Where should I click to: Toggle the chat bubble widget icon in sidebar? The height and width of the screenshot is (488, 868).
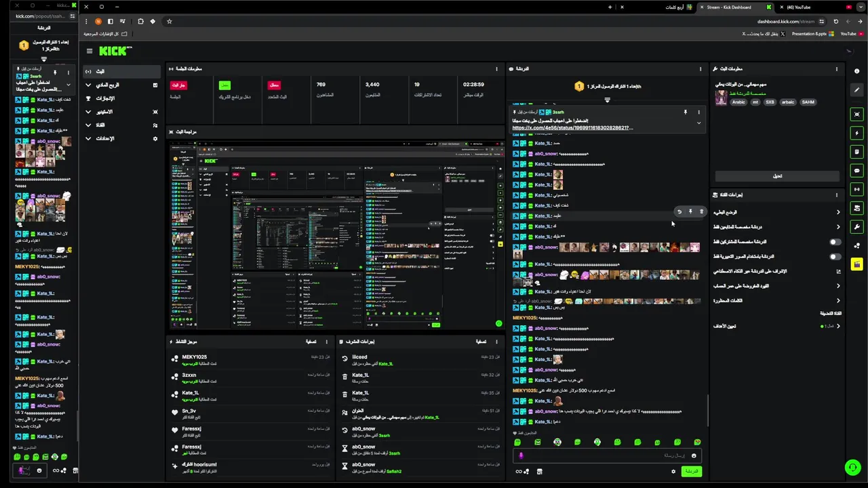pyautogui.click(x=857, y=171)
